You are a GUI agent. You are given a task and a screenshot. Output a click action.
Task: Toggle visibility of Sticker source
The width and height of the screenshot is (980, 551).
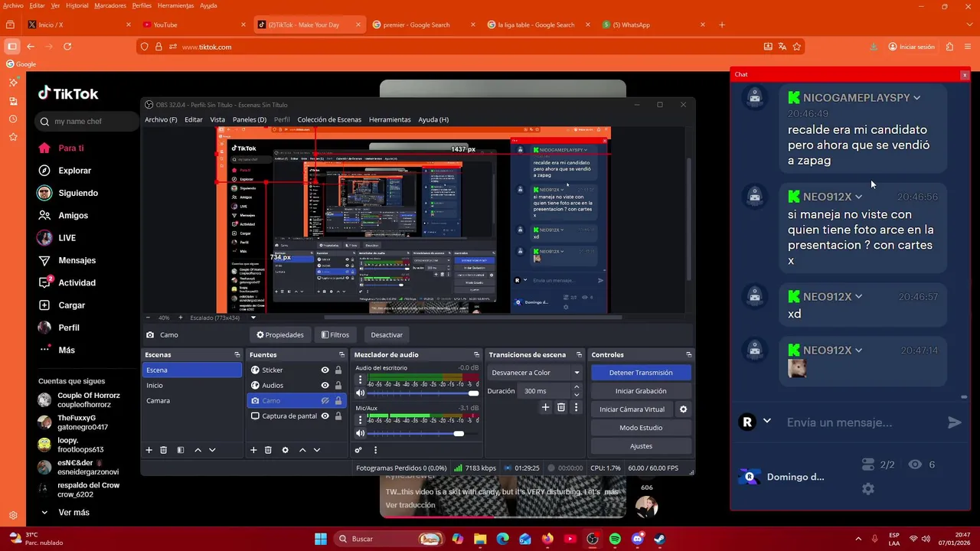click(325, 370)
